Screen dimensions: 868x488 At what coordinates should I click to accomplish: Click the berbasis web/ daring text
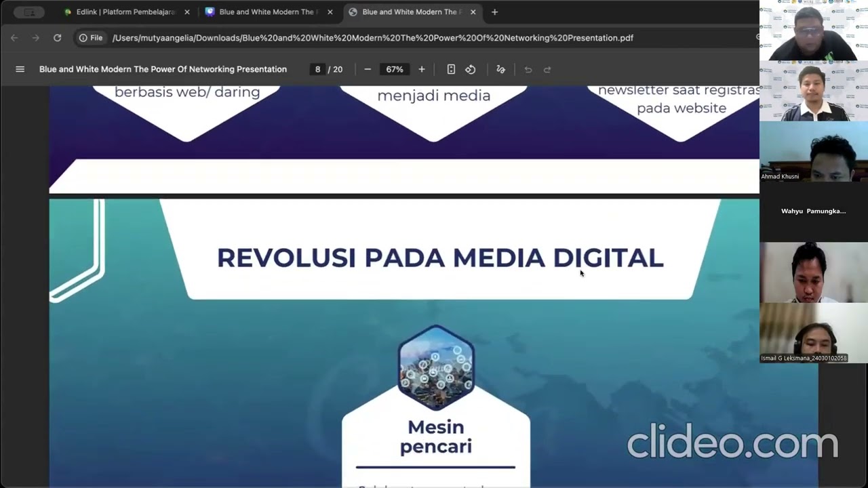pos(187,92)
